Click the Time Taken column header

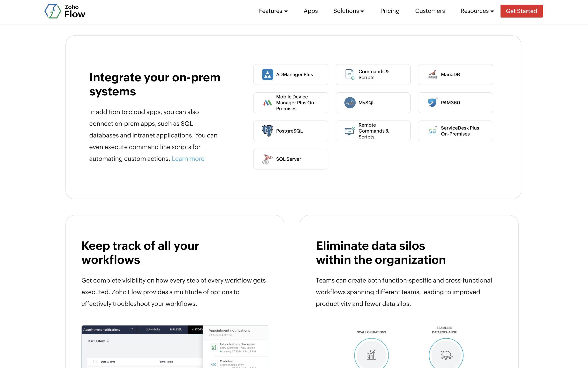point(166,362)
